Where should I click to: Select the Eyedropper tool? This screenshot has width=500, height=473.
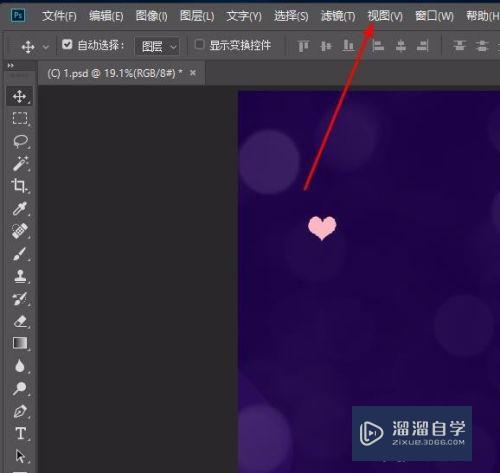19,208
